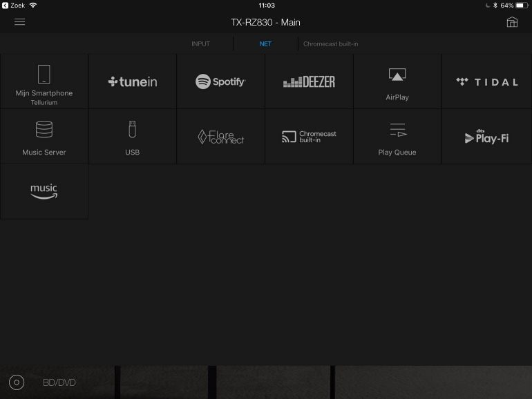532x399 pixels.
Task: Select the USB input tile
Action: (x=133, y=137)
